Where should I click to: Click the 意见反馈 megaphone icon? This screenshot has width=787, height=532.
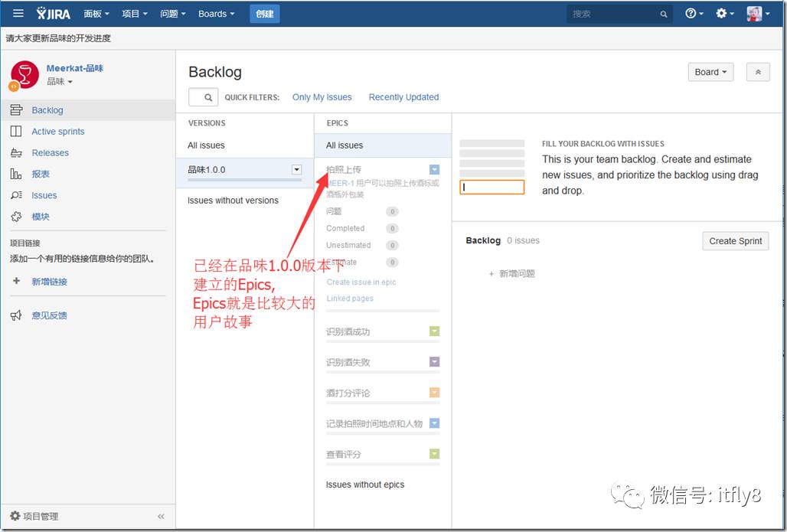point(16,315)
